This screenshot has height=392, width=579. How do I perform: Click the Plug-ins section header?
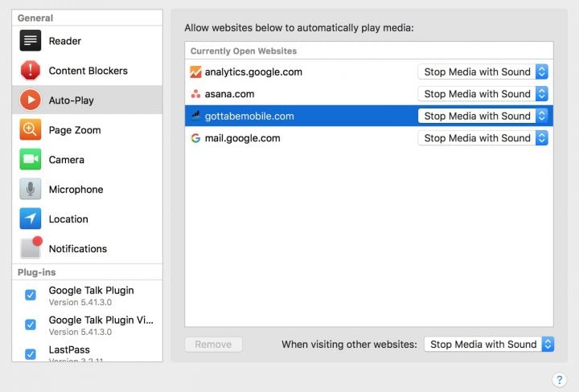(36, 272)
